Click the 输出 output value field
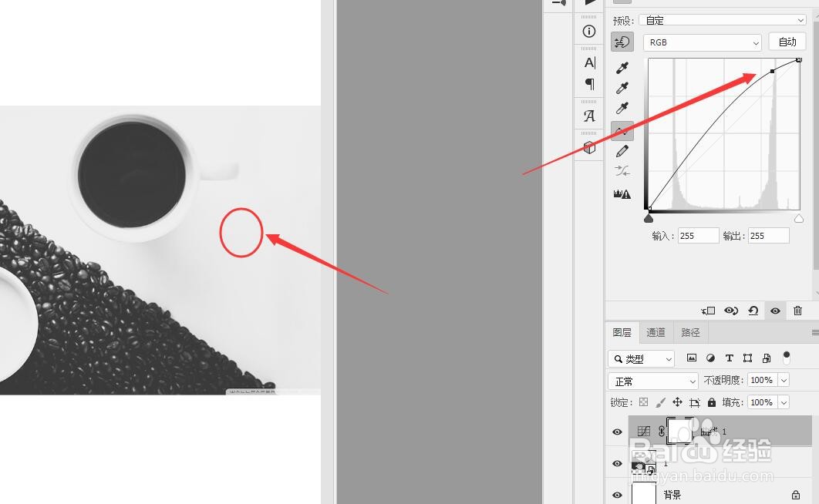The image size is (819, 504). (x=768, y=236)
